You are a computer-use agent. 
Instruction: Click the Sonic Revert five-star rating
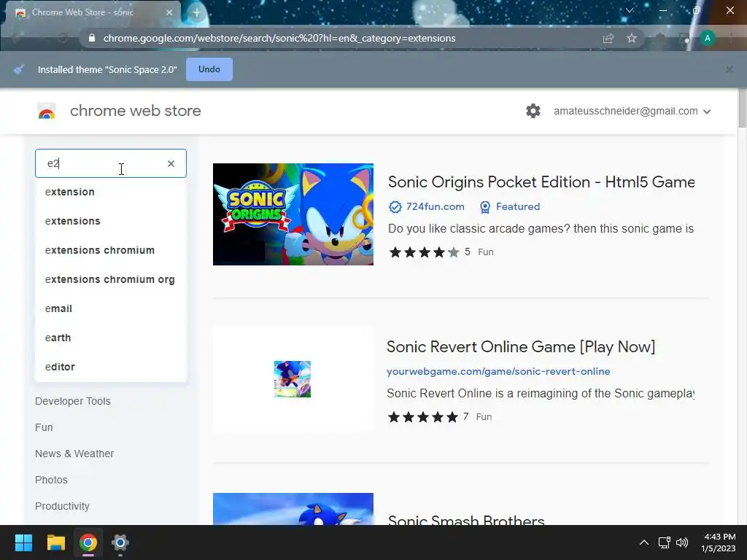click(x=423, y=417)
